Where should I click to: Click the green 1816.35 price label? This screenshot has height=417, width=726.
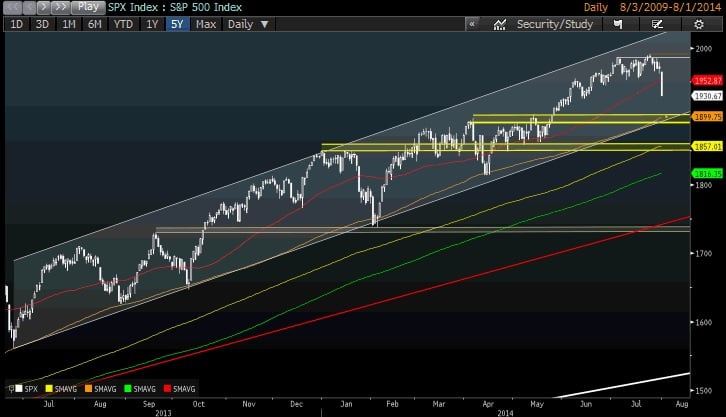[707, 174]
